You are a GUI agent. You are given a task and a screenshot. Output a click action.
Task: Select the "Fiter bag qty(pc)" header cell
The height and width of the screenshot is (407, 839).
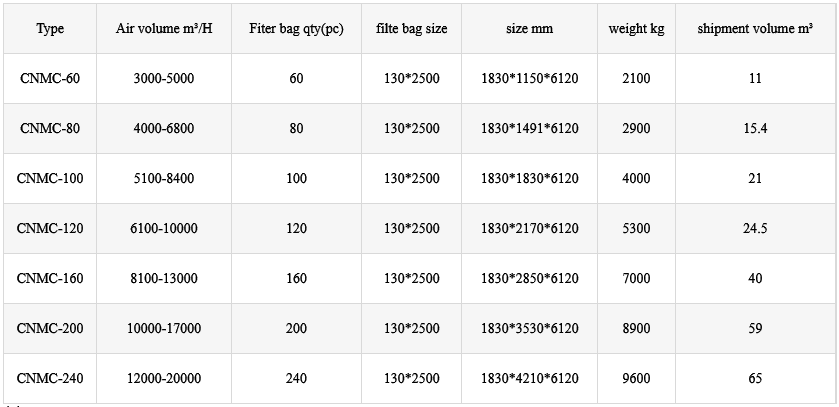(296, 29)
